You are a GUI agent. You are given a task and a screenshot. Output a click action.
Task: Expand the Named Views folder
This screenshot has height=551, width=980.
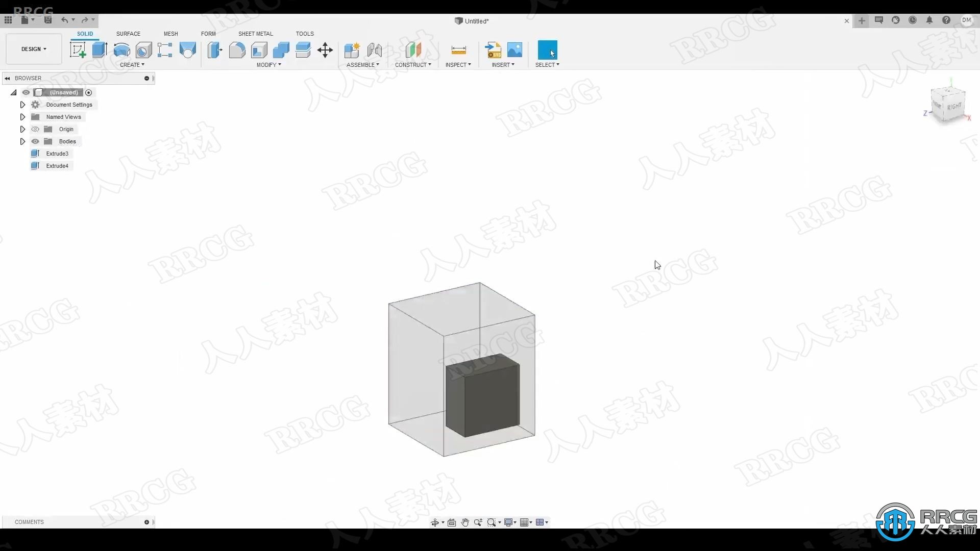point(22,116)
